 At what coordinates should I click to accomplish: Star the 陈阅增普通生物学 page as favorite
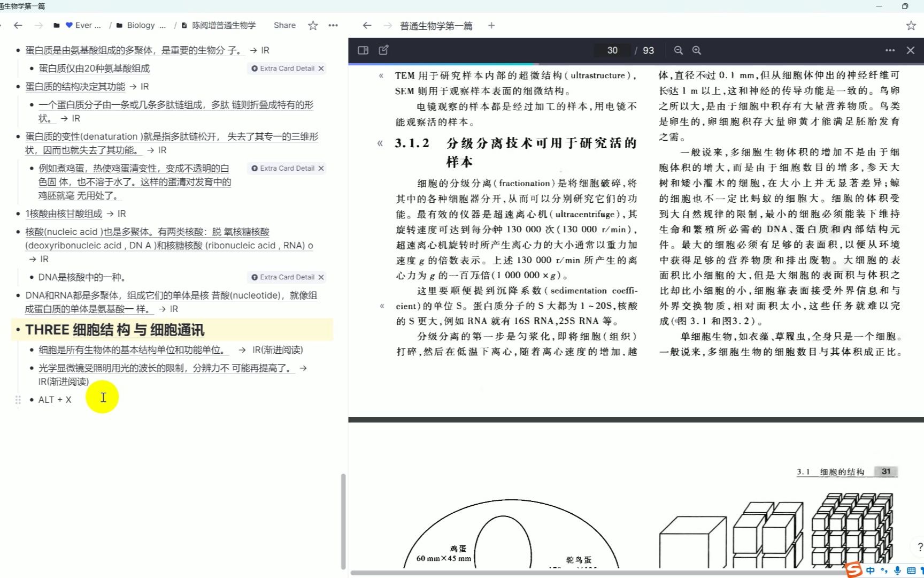313,25
